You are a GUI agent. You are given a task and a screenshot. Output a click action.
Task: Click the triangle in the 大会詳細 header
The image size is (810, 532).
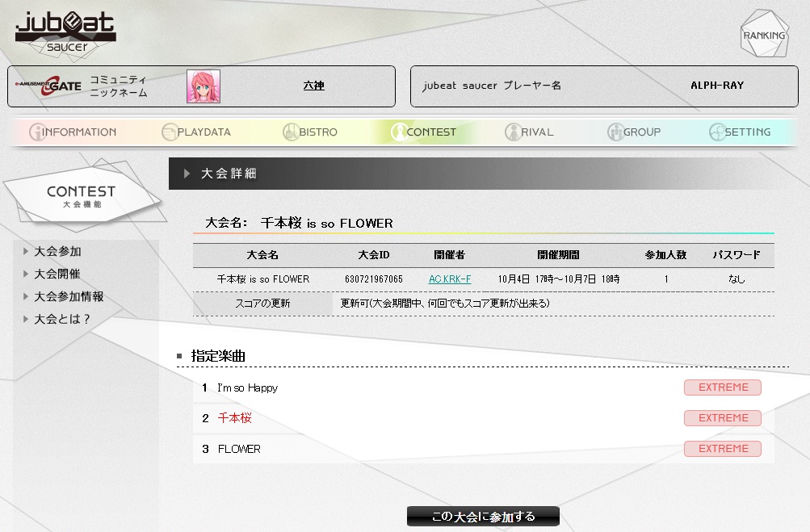click(187, 174)
